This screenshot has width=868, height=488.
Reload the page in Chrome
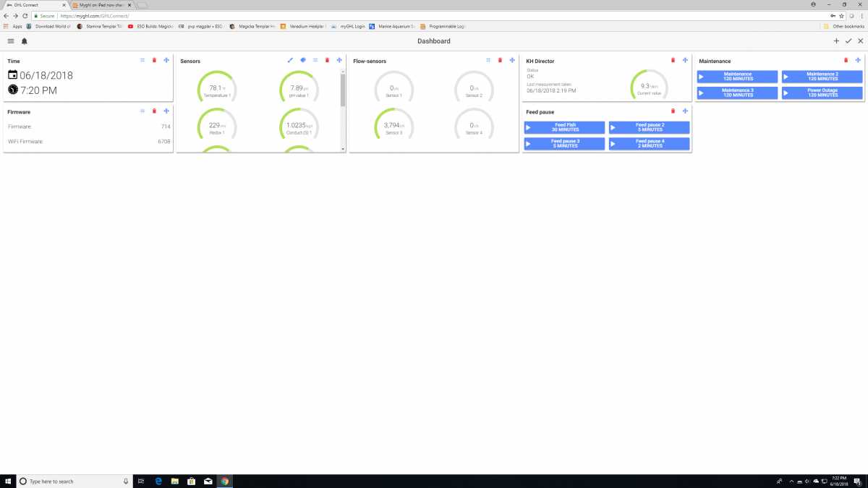[26, 15]
